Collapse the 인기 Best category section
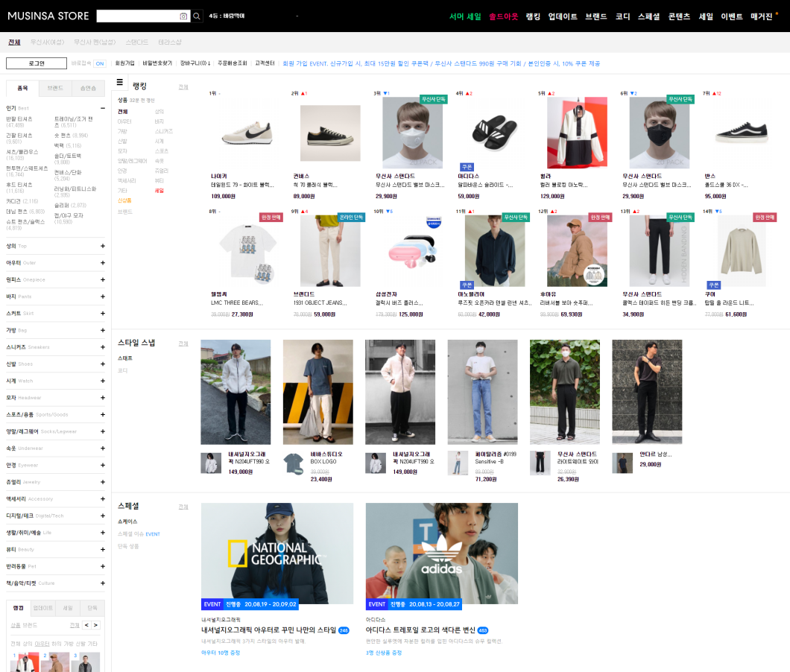 103,108
